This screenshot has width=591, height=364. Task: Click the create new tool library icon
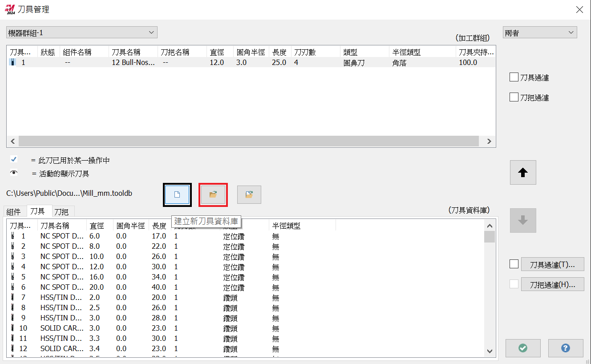[x=177, y=194]
